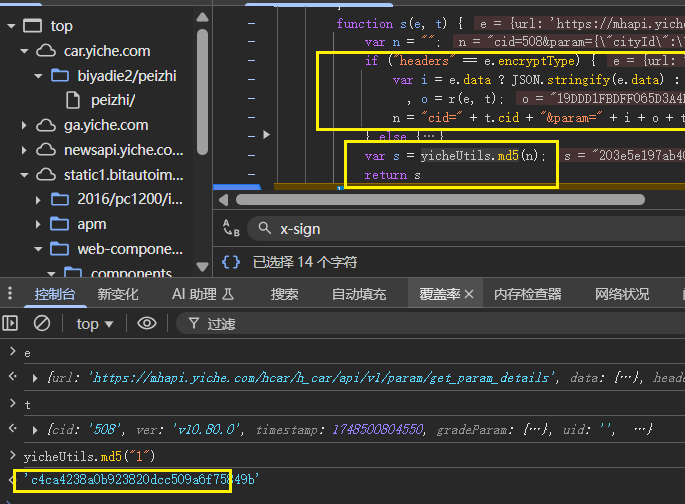Image resolution: width=685 pixels, height=504 pixels.
Task: Open the peizhi/ file in sources tree
Action: pyautogui.click(x=113, y=100)
